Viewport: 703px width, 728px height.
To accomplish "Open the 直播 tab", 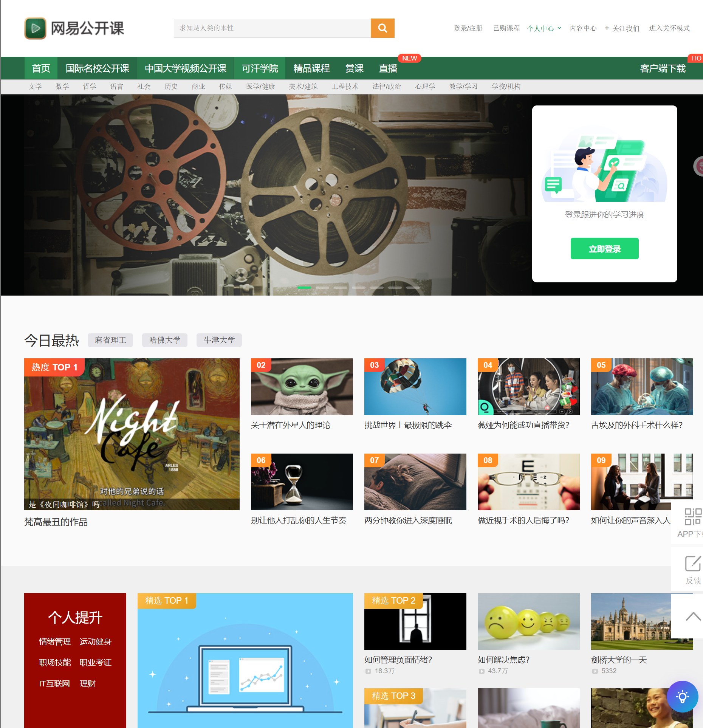I will (x=388, y=68).
